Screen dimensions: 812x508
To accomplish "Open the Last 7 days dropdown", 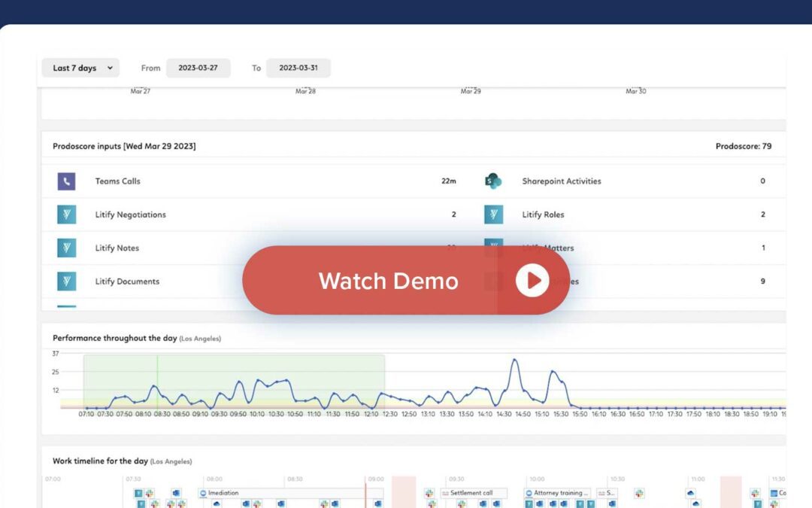I will [80, 68].
